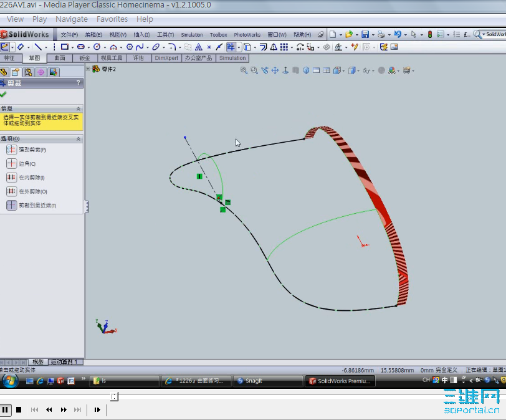Expand the 零件2 tree node

tap(88, 69)
